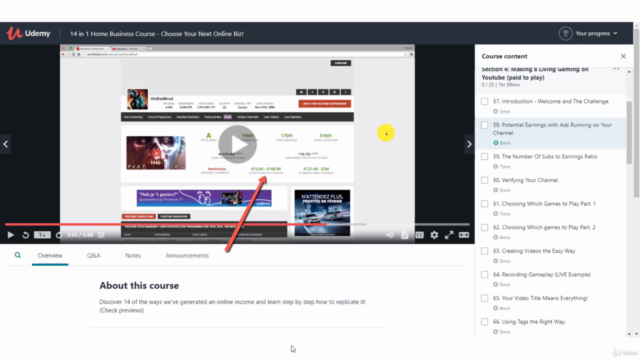Open lecture 63 Creating Videos the Easy Way

(x=534, y=251)
